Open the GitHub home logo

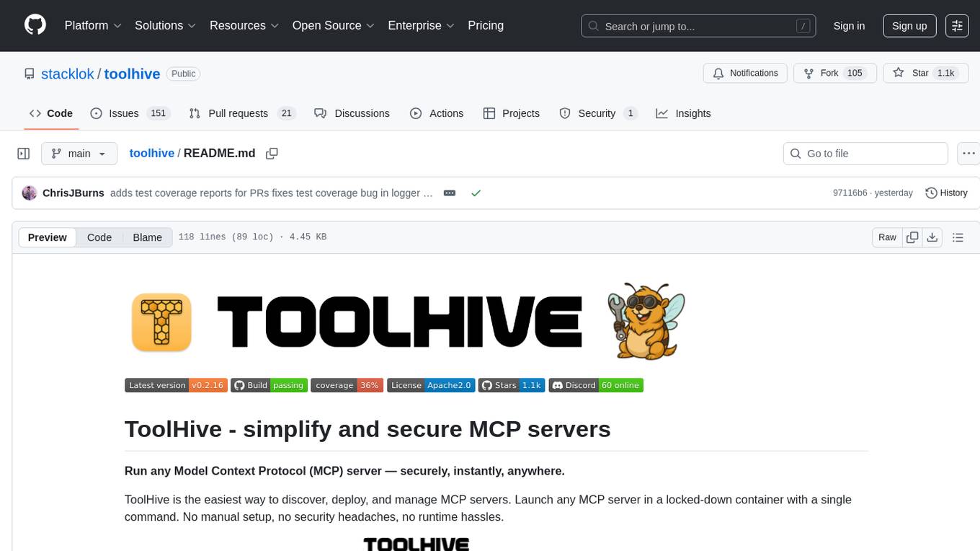click(35, 25)
